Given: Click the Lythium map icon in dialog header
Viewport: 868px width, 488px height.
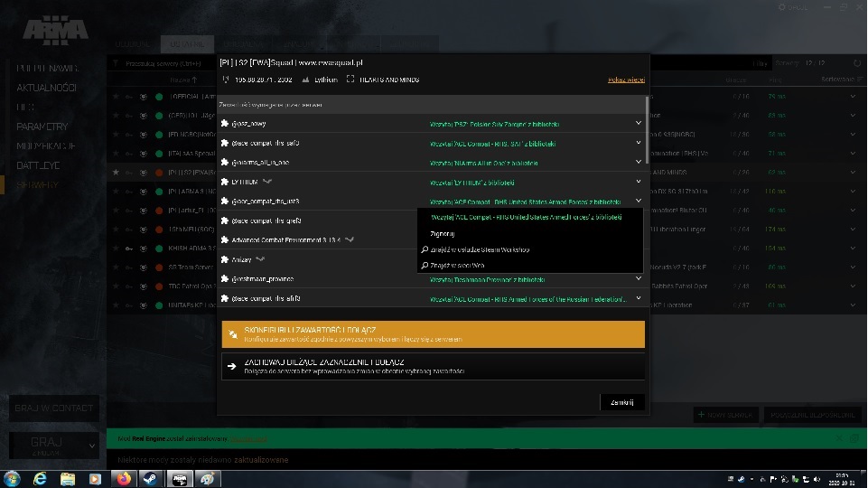Looking at the screenshot, I should pyautogui.click(x=305, y=80).
